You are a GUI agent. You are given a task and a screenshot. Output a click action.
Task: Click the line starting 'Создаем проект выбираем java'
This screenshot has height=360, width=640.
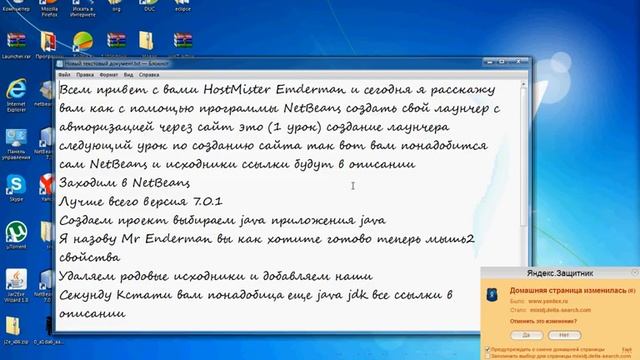[x=222, y=220]
